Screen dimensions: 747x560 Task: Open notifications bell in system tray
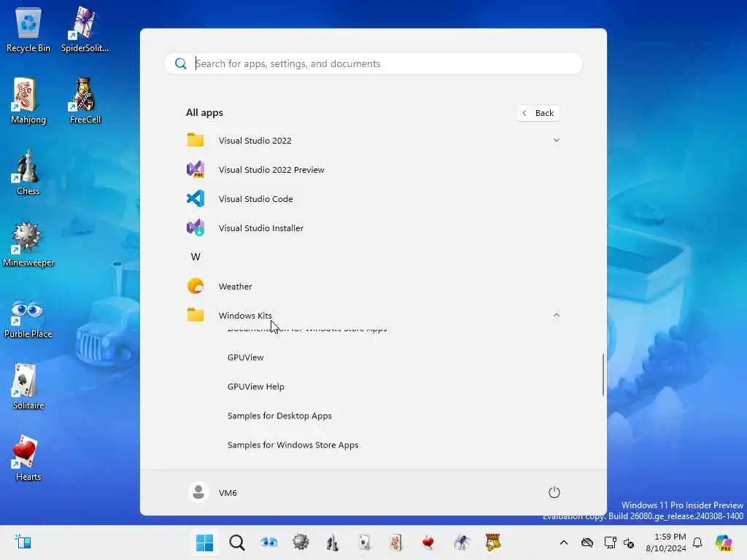(697, 542)
